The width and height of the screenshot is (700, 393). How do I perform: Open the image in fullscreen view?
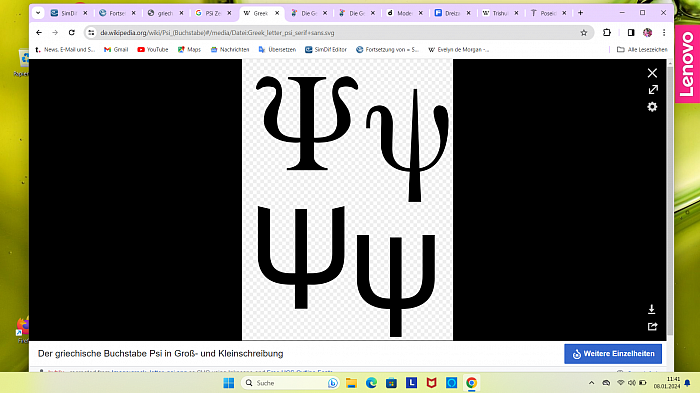[653, 90]
